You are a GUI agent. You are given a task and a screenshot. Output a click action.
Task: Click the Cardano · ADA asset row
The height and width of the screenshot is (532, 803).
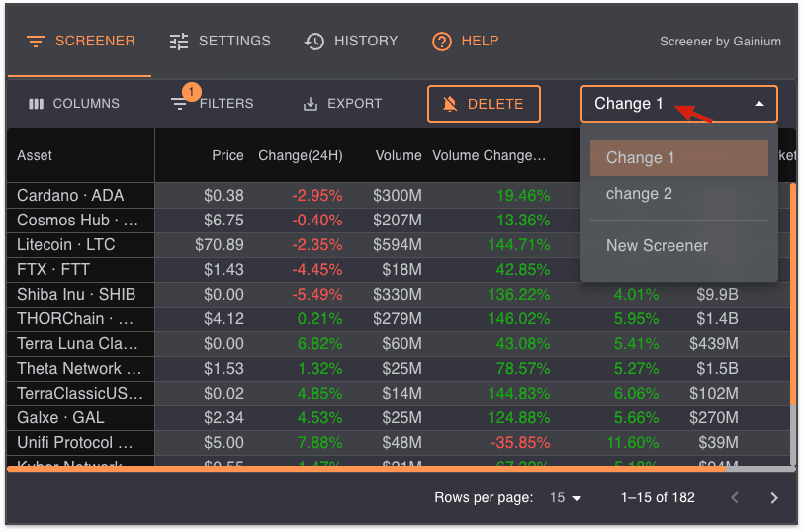coord(70,195)
